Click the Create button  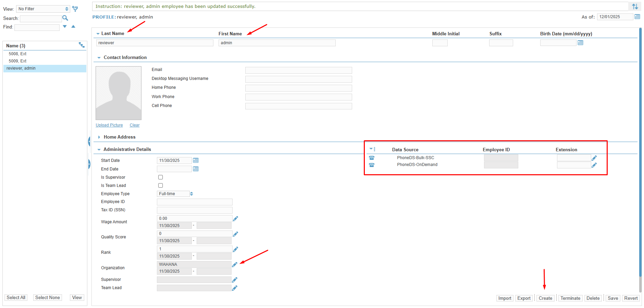point(545,298)
